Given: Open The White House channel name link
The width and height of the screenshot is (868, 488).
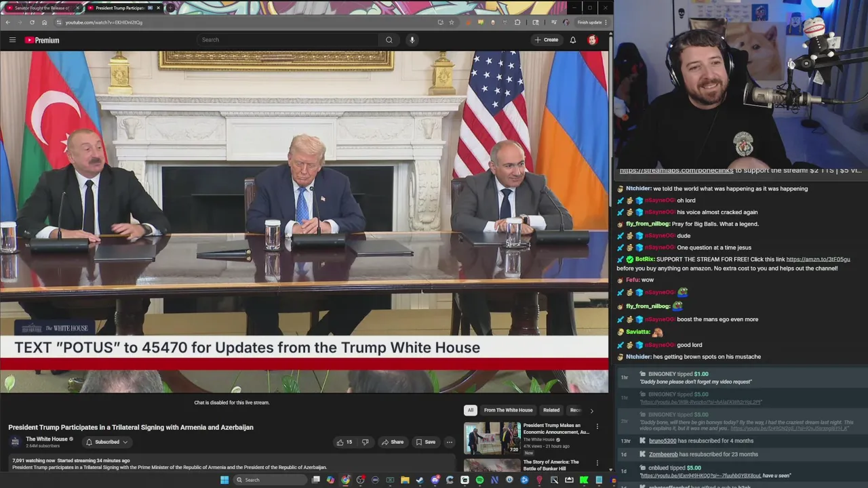Looking at the screenshot, I should (x=47, y=439).
